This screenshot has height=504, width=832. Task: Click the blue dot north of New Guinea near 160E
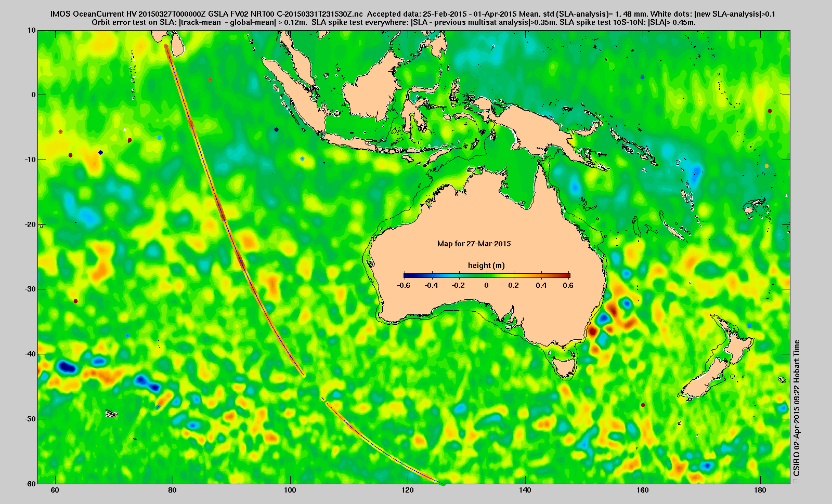pos(642,77)
